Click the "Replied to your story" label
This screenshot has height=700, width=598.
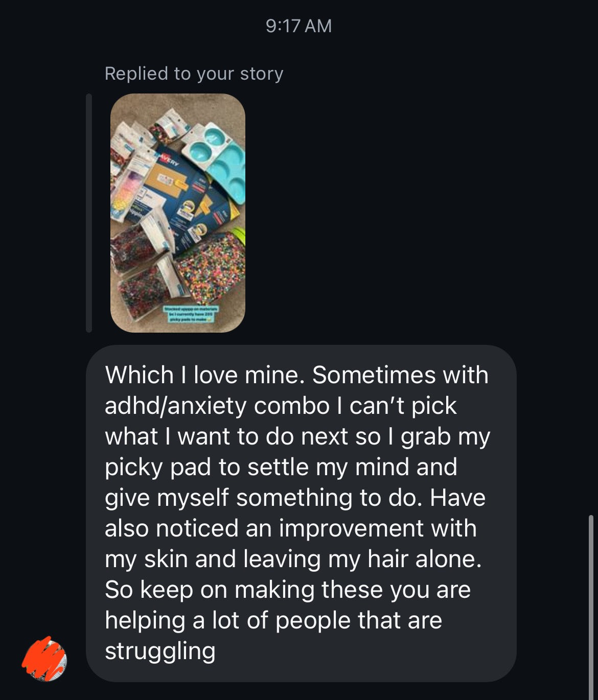(x=194, y=74)
